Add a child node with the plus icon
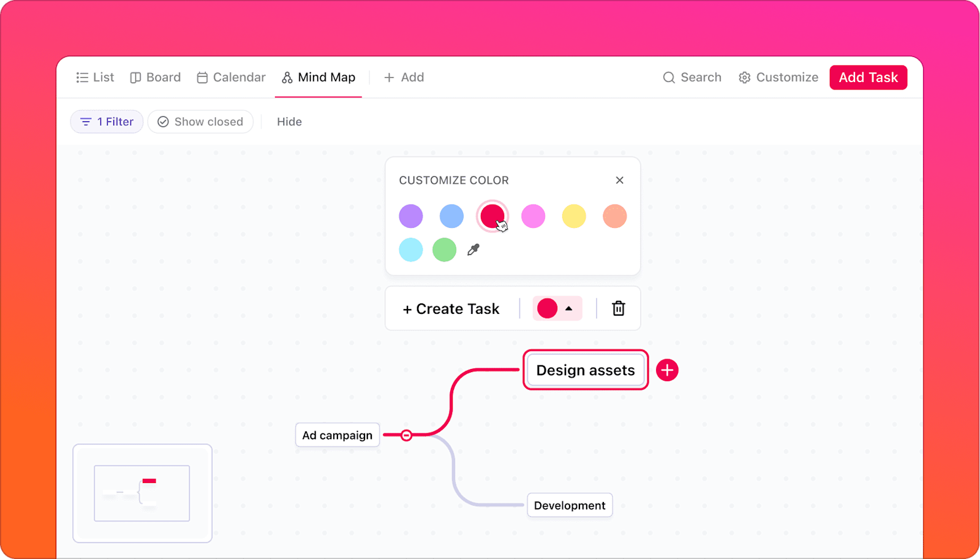980x559 pixels. coord(667,370)
